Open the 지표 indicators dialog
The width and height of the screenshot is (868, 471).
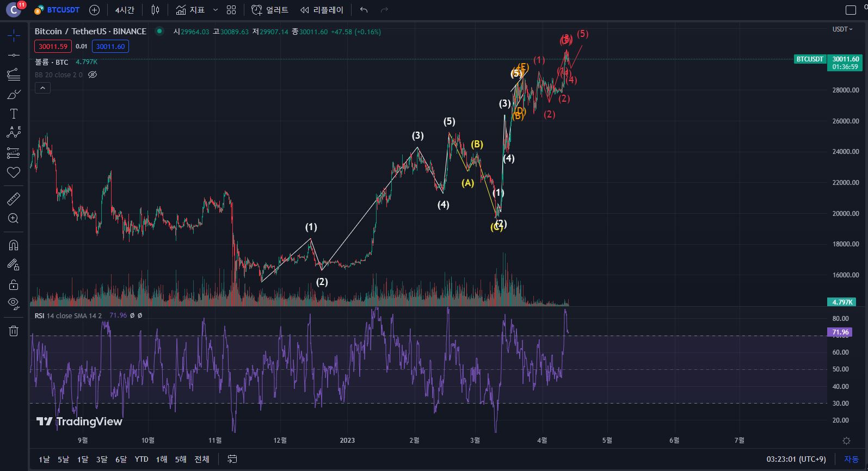click(x=190, y=10)
